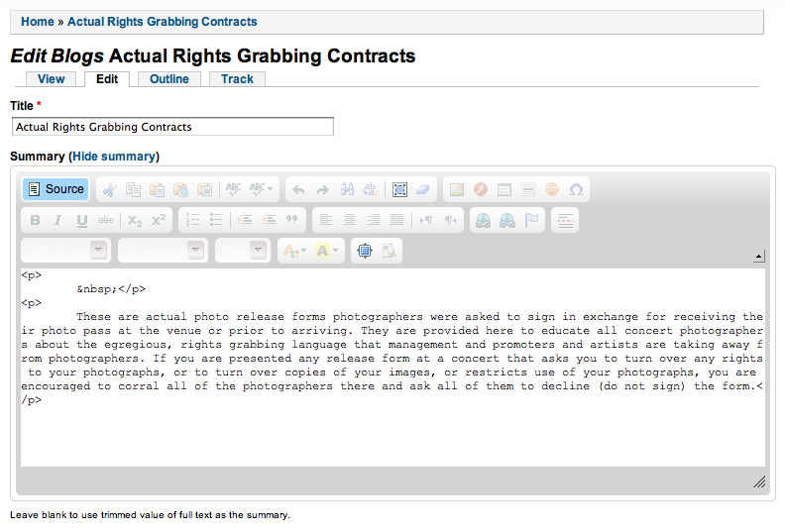
Task: Insert a smiley emoticon
Action: pos(552,189)
